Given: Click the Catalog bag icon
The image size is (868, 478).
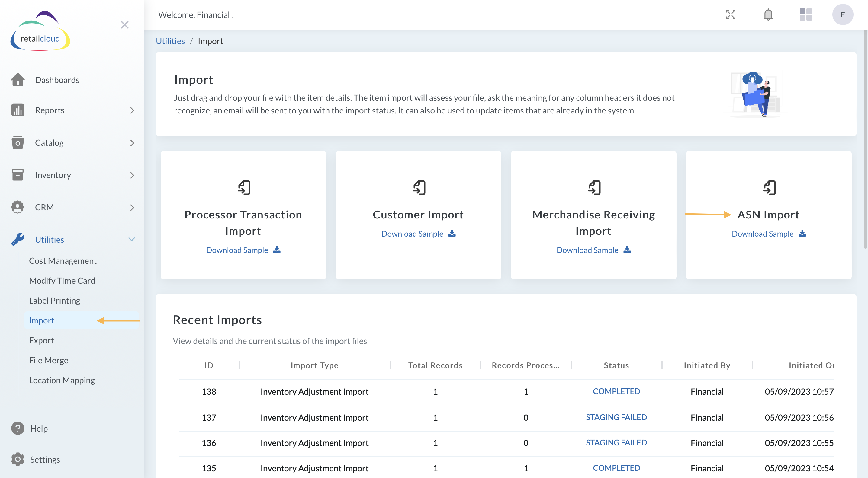Looking at the screenshot, I should (x=18, y=142).
